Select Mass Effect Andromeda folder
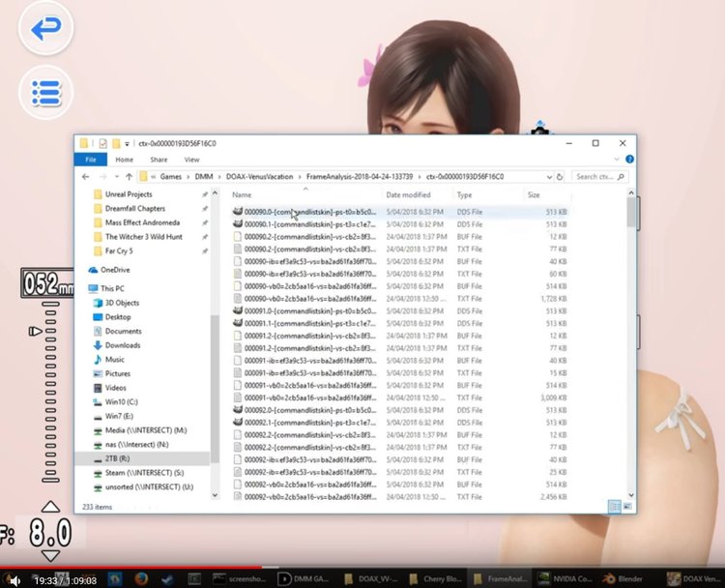The height and width of the screenshot is (588, 725). [x=142, y=222]
